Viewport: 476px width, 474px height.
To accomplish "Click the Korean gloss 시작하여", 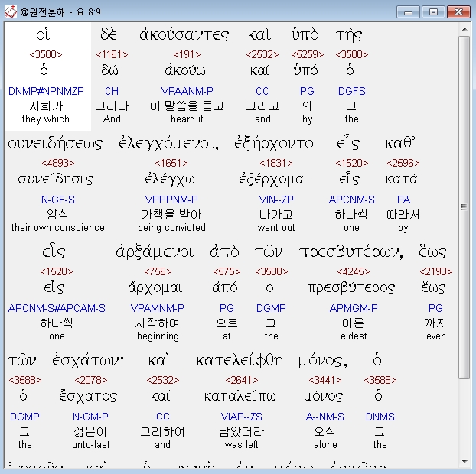I will (157, 323).
